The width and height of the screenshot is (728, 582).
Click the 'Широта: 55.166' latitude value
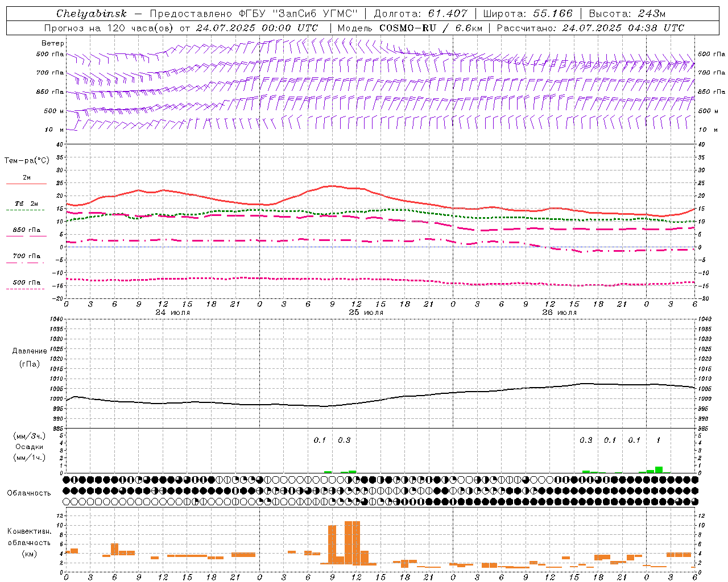tap(528, 14)
